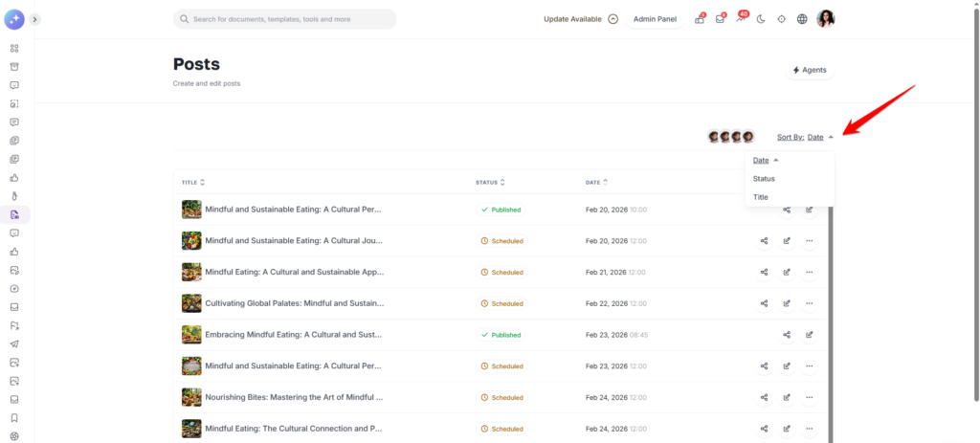Choose Status in the sort menu

tap(764, 179)
